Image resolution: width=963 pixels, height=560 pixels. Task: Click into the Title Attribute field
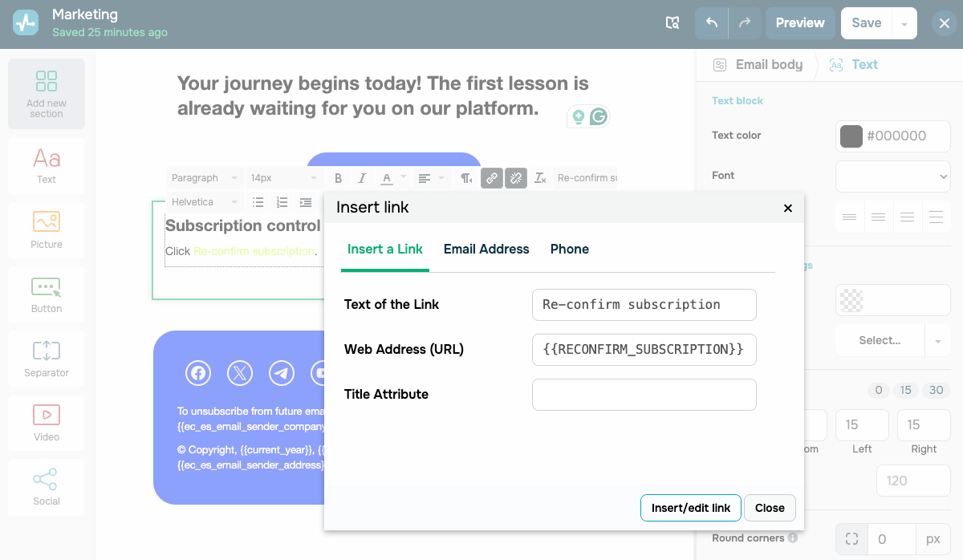click(644, 395)
